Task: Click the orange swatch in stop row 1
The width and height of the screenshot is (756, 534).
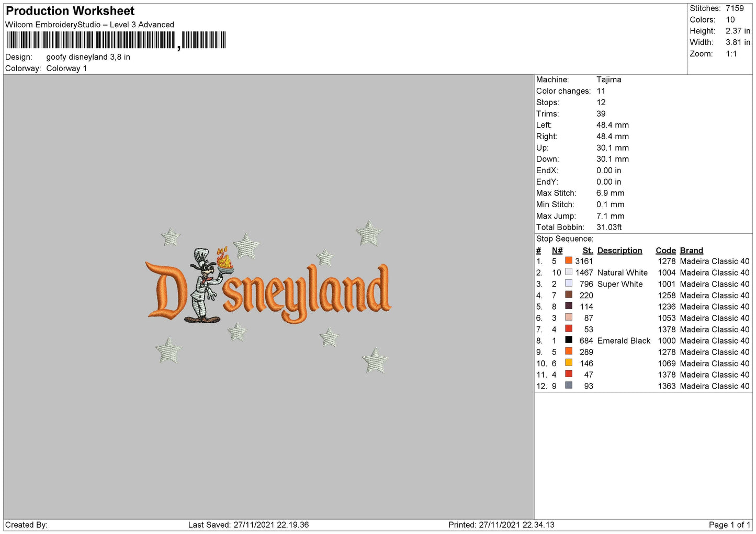Action: (568, 260)
